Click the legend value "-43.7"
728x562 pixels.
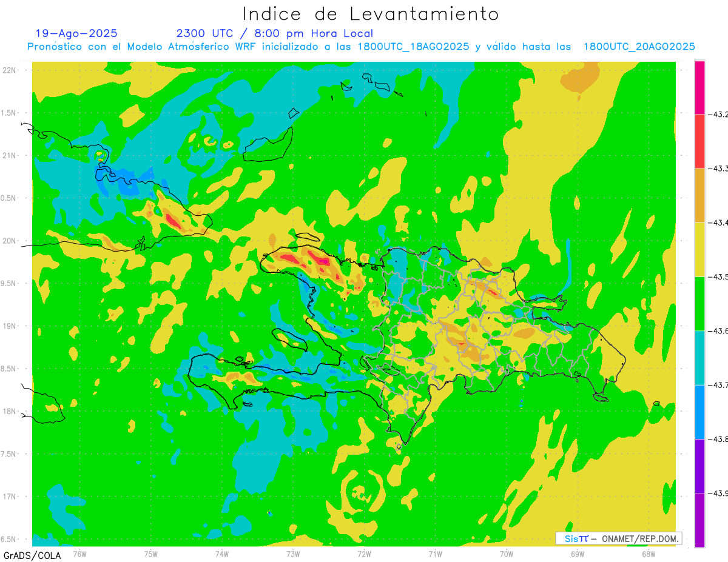point(718,385)
